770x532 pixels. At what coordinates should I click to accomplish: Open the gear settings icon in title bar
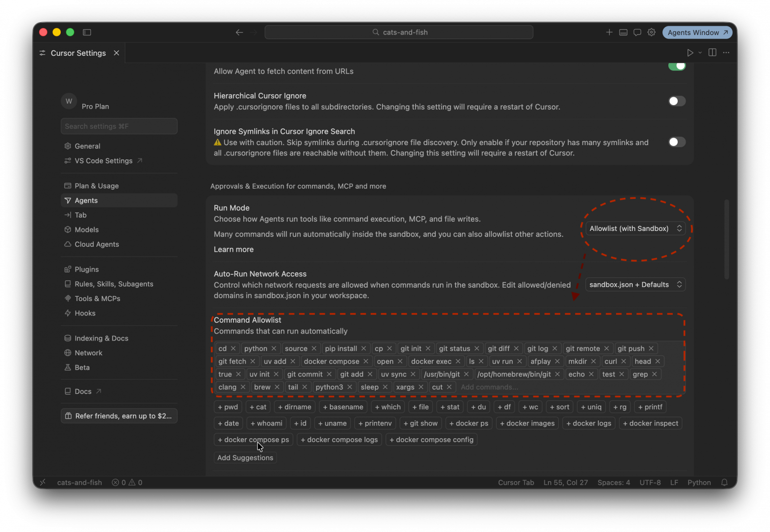652,33
